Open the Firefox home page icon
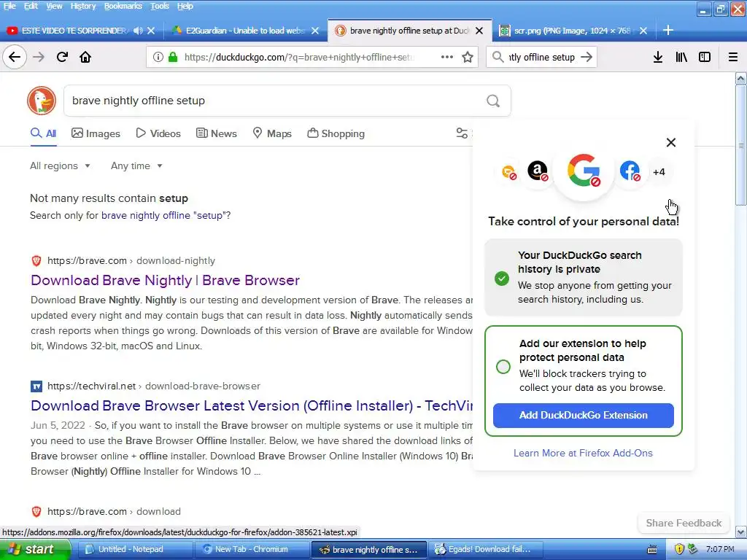 (85, 57)
